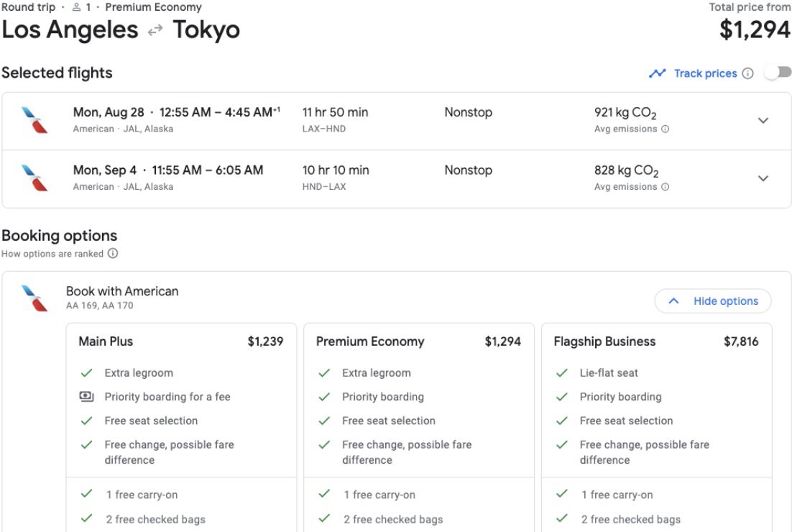Click the How options are ranked text
792x532 pixels.
[x=52, y=254]
